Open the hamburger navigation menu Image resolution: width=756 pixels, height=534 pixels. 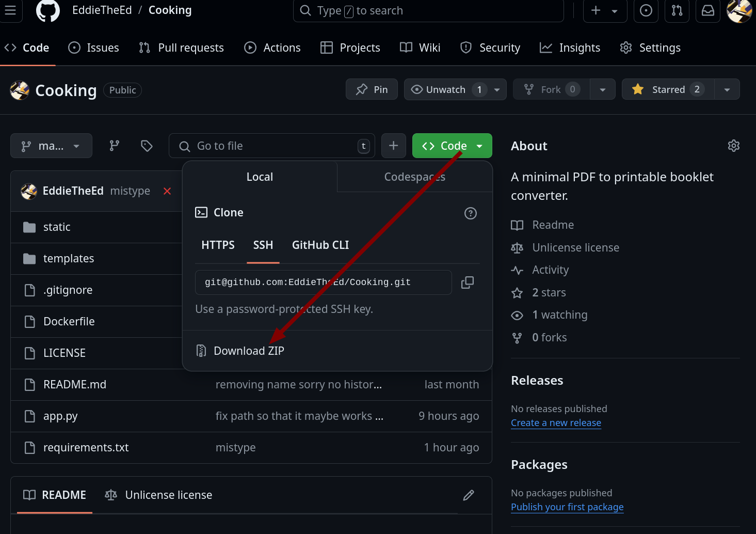click(10, 10)
